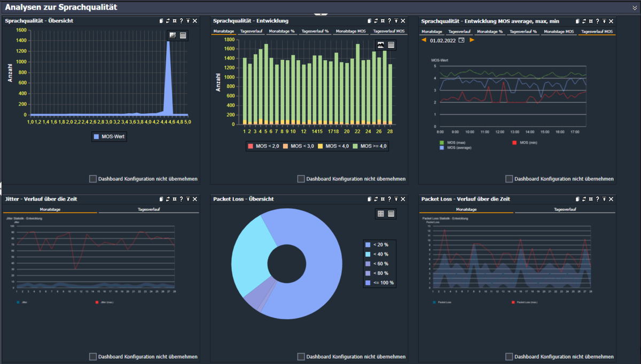Refresh the Sprachqualität - Übersicht panel

(x=168, y=21)
